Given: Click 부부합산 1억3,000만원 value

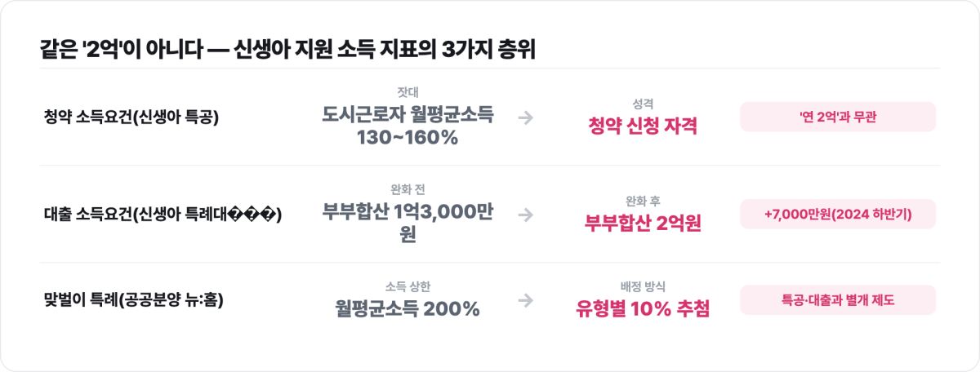Looking at the screenshot, I should [408, 223].
